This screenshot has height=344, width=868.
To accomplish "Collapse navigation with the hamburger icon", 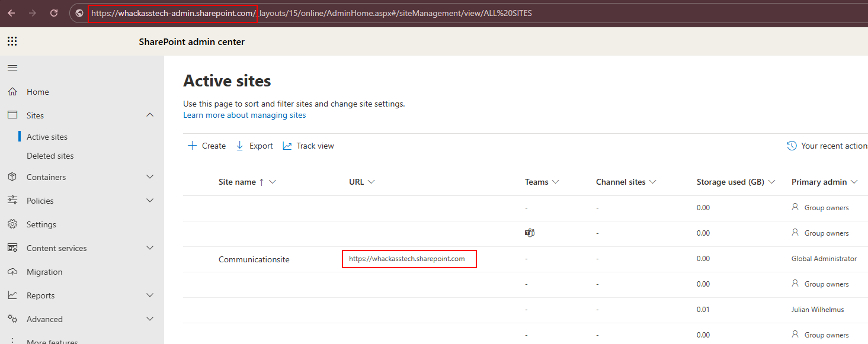I will point(12,68).
